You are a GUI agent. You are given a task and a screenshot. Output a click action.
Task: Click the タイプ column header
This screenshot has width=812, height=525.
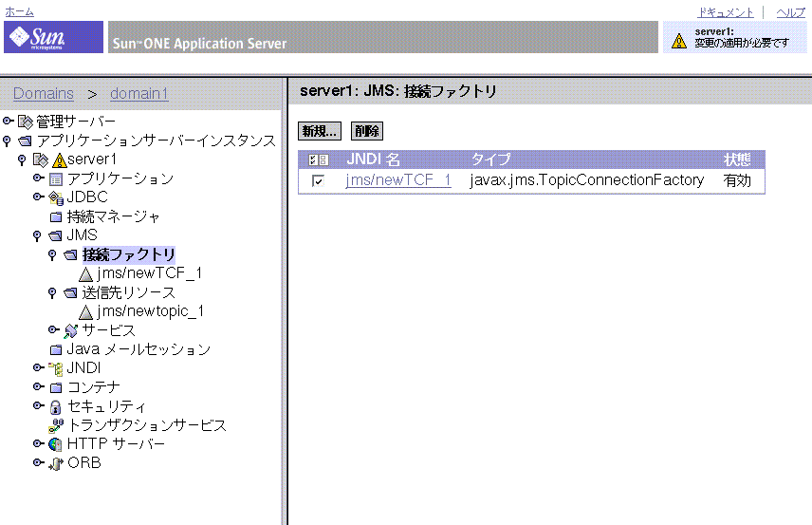pyautogui.click(x=491, y=159)
